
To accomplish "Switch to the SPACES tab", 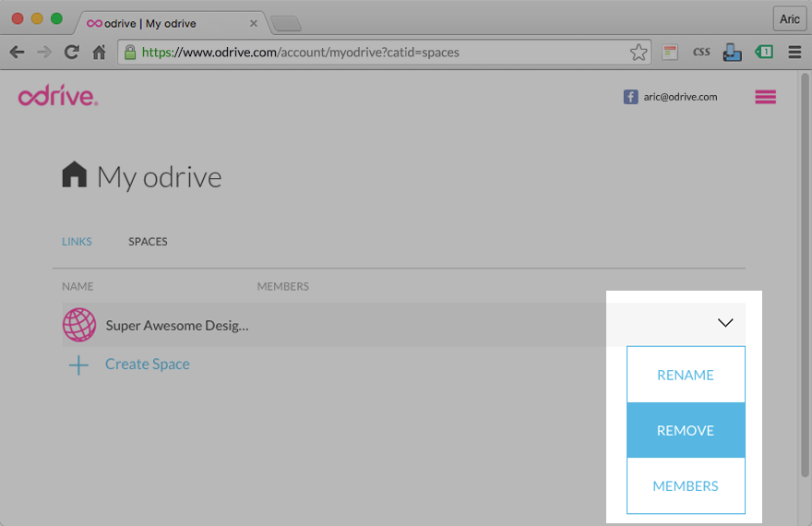I will 148,242.
